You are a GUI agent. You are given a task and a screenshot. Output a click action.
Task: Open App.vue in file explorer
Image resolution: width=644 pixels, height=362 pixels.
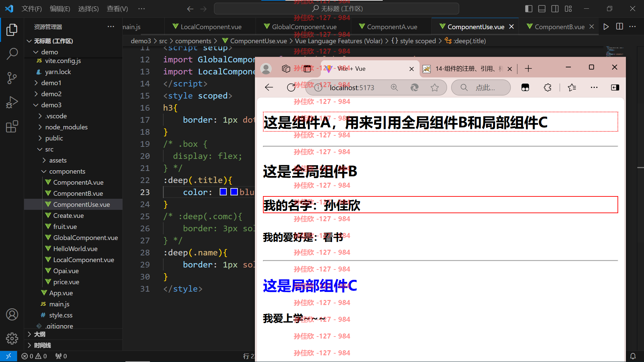coord(61,293)
